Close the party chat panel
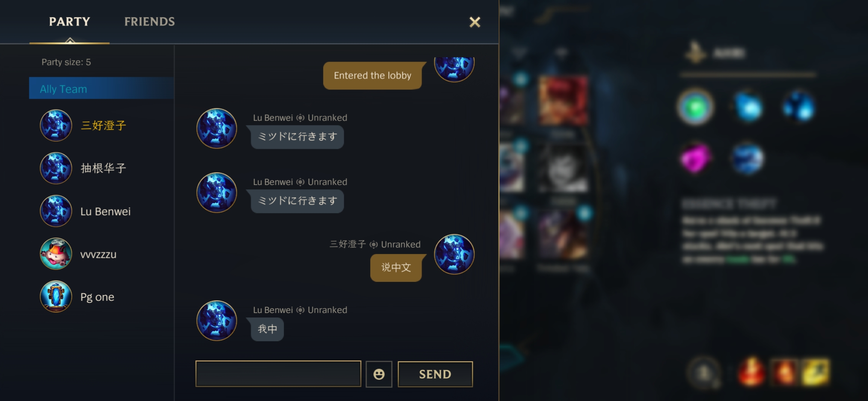Viewport: 868px width, 401px height. [x=475, y=22]
